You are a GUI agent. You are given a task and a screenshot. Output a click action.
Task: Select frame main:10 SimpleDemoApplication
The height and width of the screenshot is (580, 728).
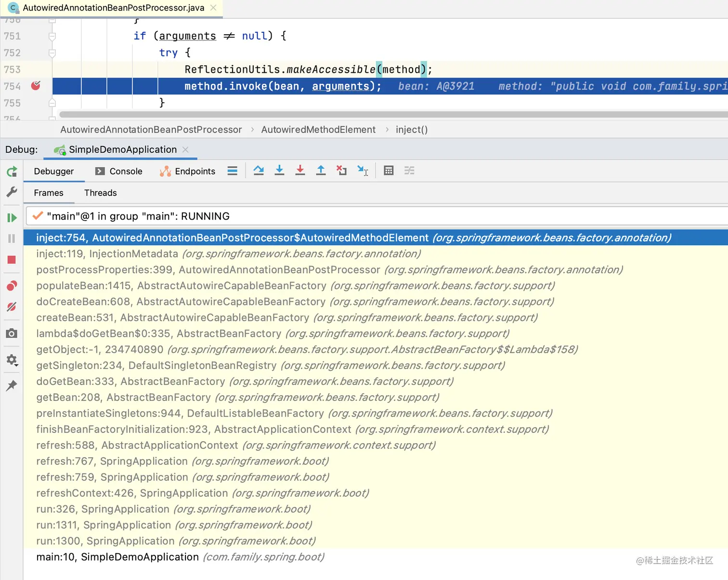point(376,556)
